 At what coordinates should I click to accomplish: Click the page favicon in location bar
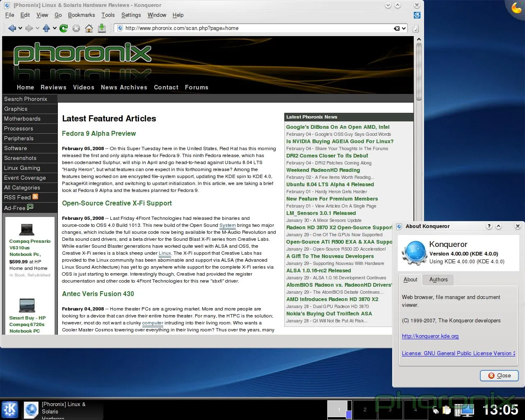click(120, 28)
